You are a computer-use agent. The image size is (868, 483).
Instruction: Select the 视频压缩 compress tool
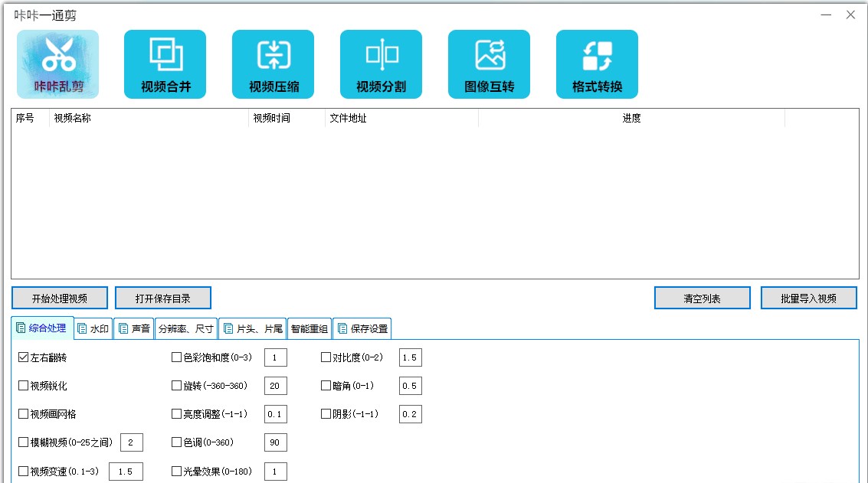(274, 64)
